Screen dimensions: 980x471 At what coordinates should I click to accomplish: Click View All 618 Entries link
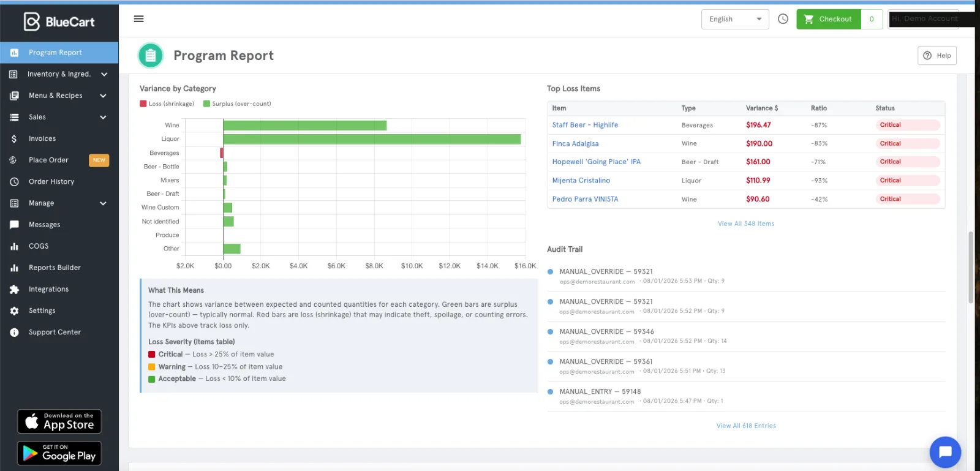[746, 426]
